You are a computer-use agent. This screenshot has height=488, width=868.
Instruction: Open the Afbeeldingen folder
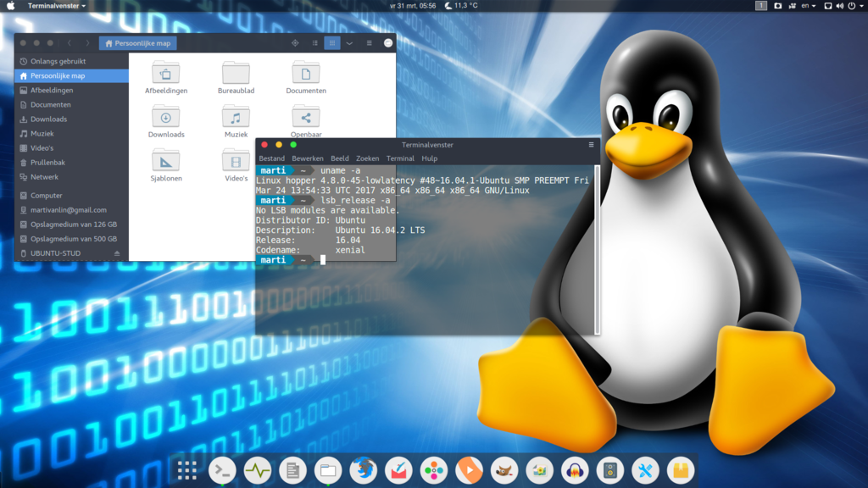point(165,73)
